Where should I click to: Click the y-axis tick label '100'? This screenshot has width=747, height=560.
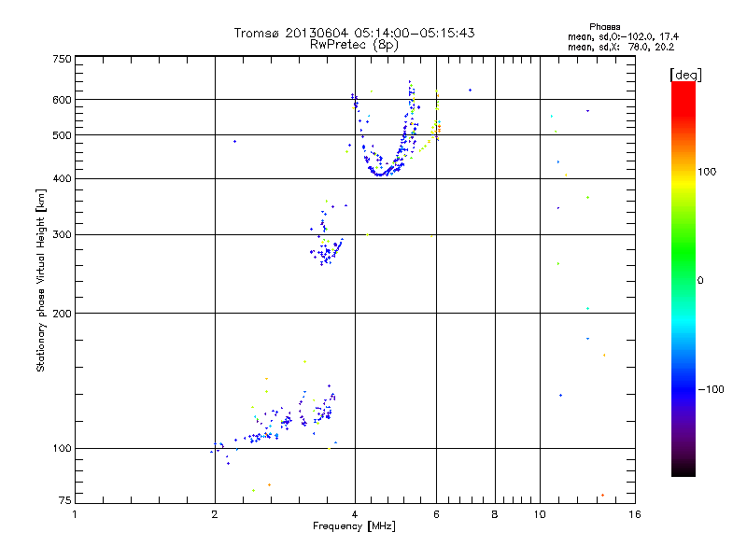62,449
